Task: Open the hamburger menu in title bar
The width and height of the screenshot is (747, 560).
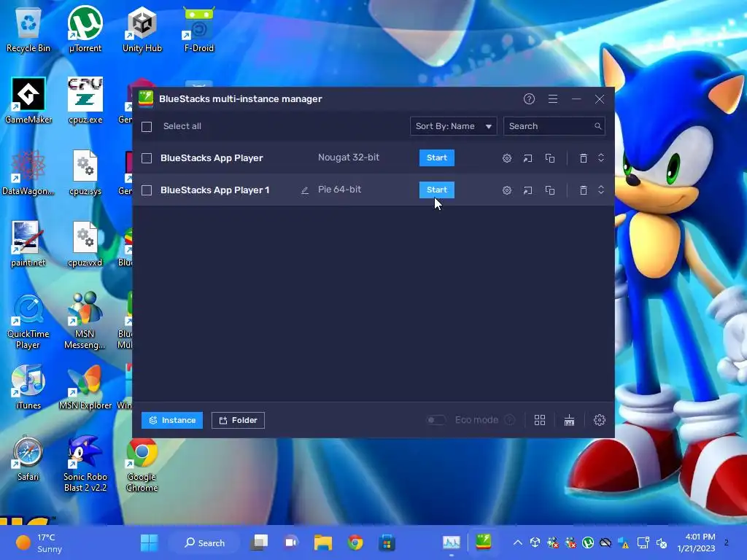Action: 553,98
